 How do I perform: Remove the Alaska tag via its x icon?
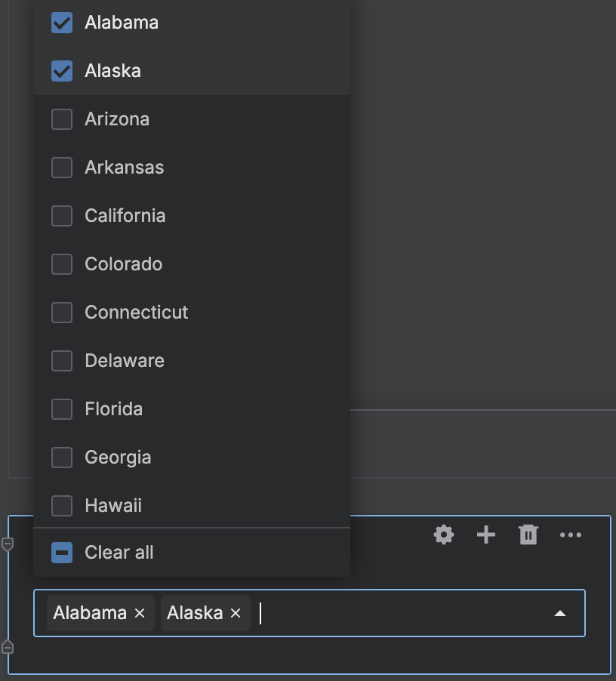[235, 613]
